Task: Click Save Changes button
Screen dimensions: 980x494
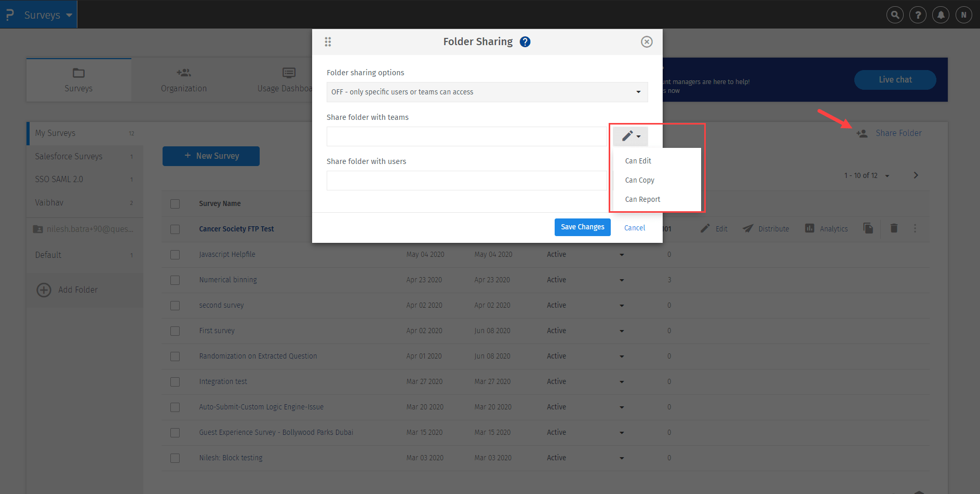Action: tap(582, 227)
